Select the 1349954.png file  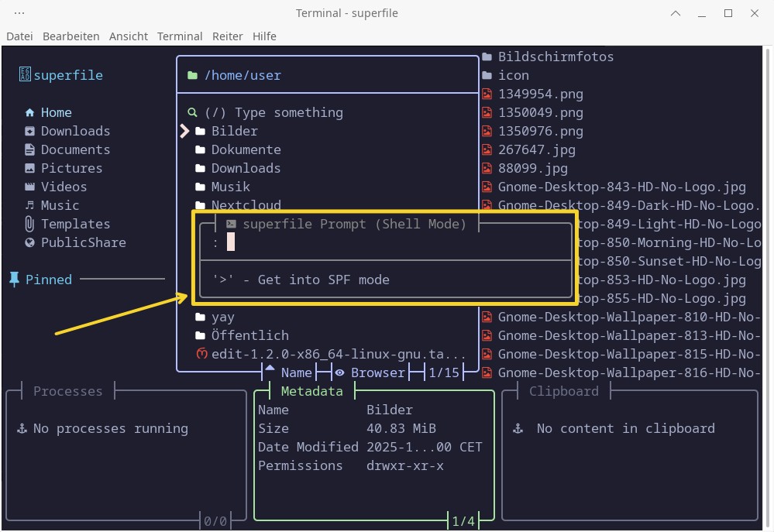[x=540, y=94]
